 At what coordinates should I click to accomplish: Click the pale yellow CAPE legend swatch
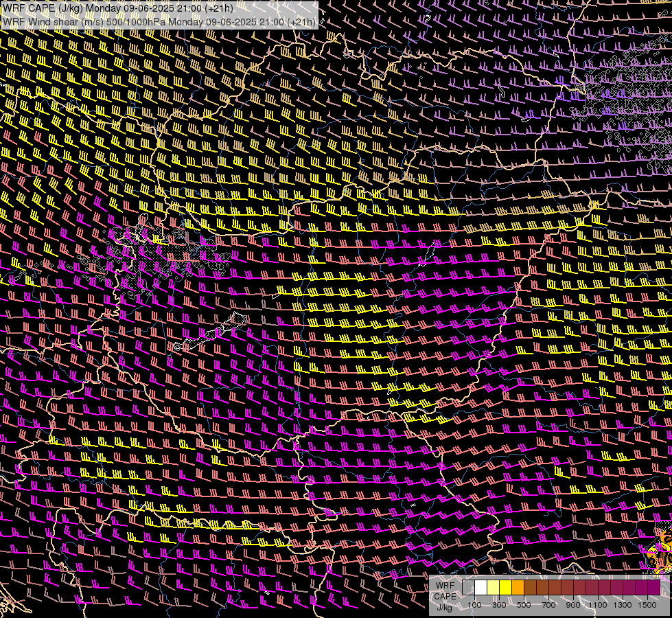494,587
